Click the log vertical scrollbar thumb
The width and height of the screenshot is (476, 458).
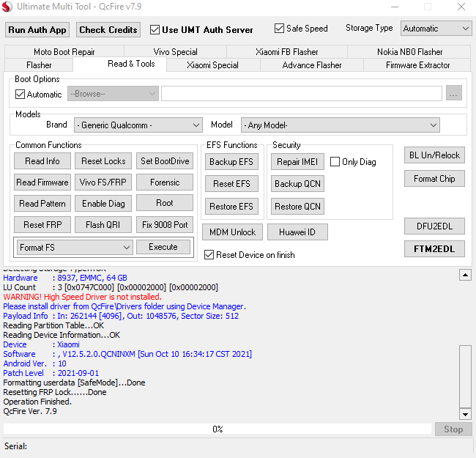[x=465, y=377]
